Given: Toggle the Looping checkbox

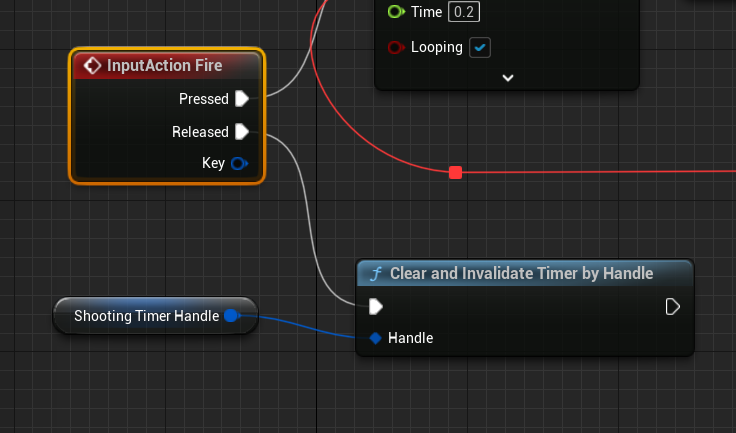Looking at the screenshot, I should coord(480,47).
